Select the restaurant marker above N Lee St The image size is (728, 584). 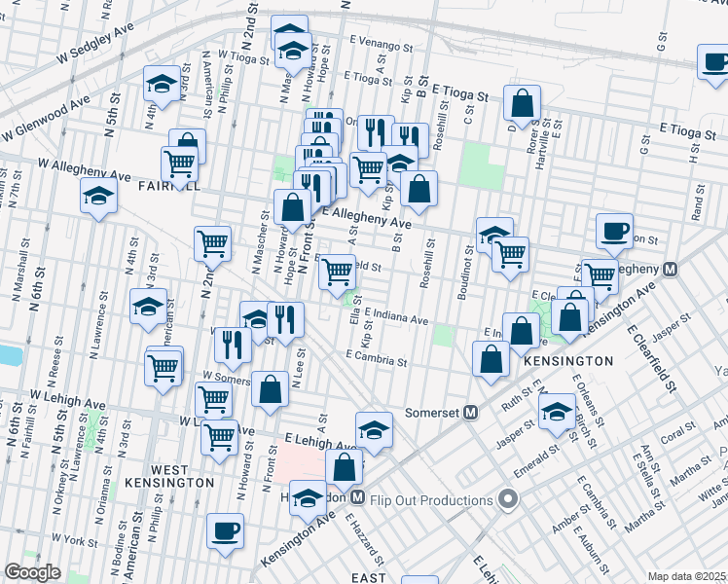(x=285, y=321)
